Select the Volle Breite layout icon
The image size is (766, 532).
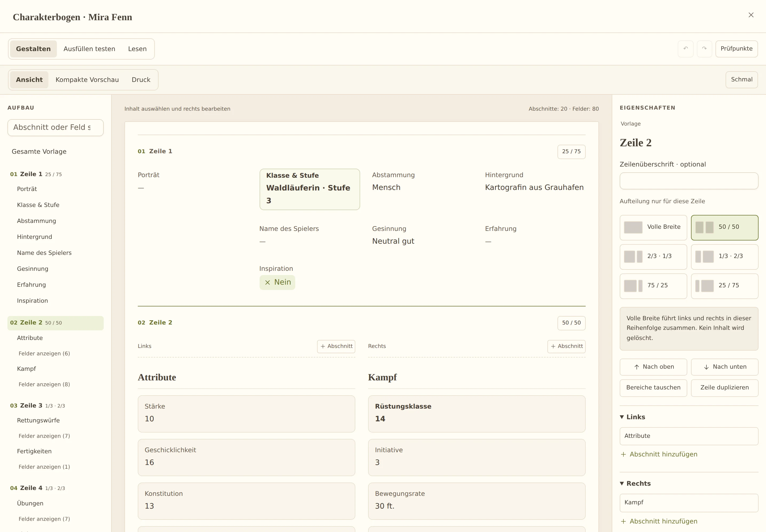pyautogui.click(x=633, y=227)
